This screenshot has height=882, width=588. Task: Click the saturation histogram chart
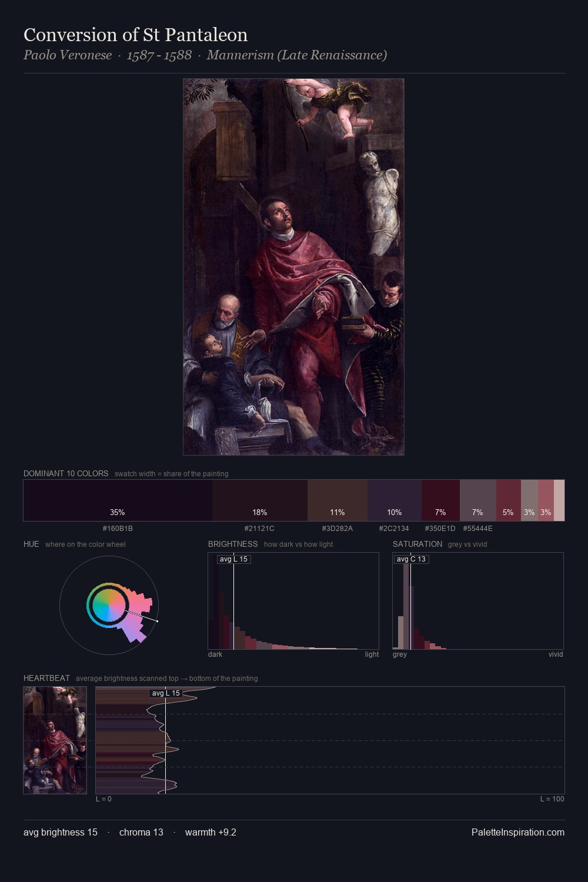coord(478,601)
